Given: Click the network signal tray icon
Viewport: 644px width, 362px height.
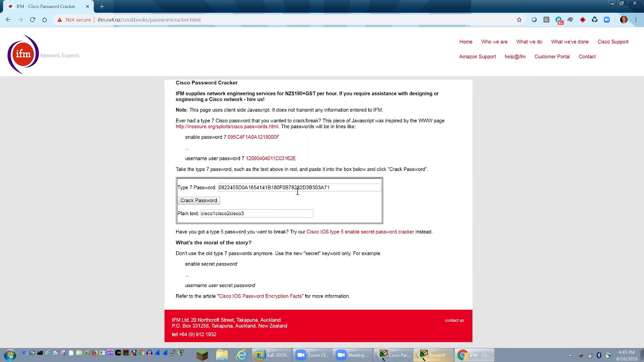Looking at the screenshot, I should click(590, 355).
